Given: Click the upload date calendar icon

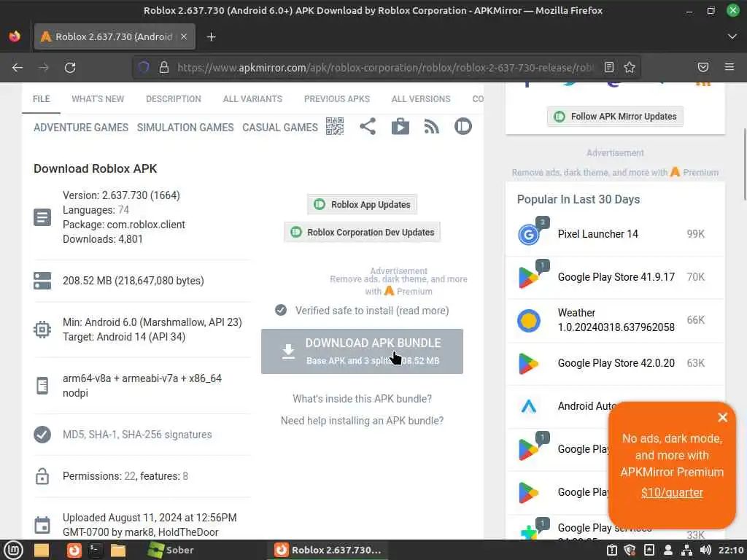Looking at the screenshot, I should [42, 525].
